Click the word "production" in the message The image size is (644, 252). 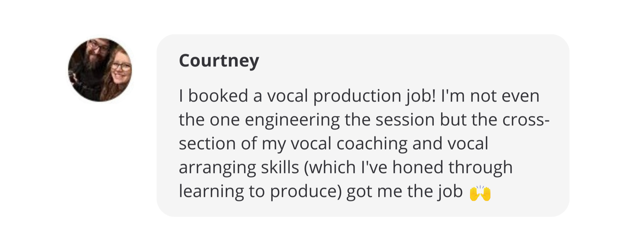pos(356,96)
